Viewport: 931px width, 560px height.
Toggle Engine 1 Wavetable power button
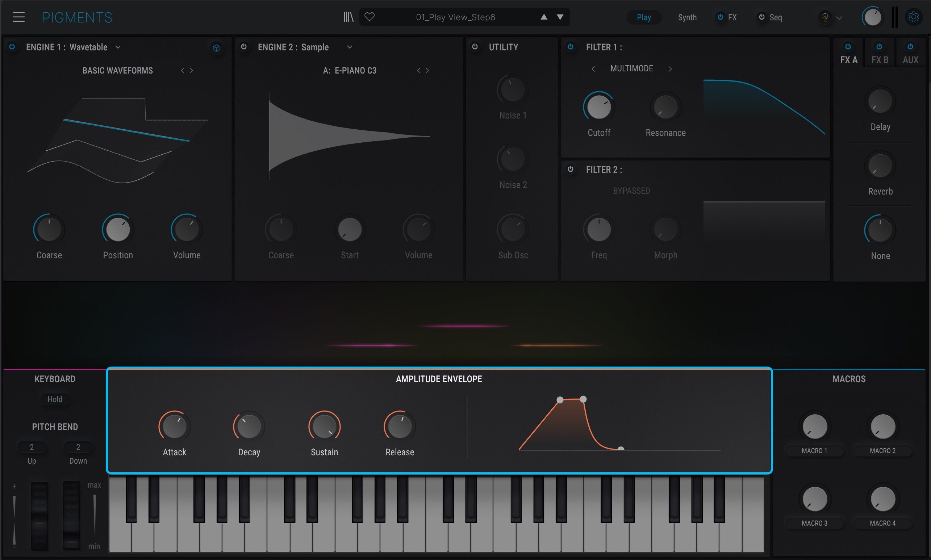tap(12, 47)
